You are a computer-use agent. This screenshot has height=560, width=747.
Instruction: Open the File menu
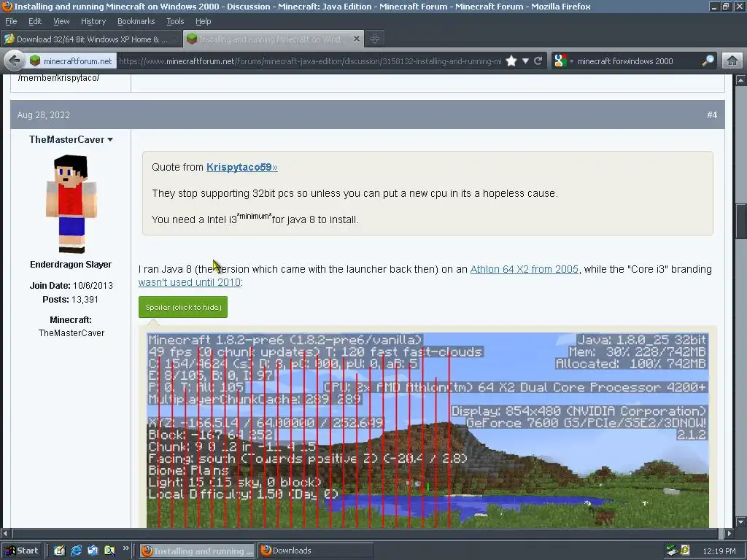point(11,21)
